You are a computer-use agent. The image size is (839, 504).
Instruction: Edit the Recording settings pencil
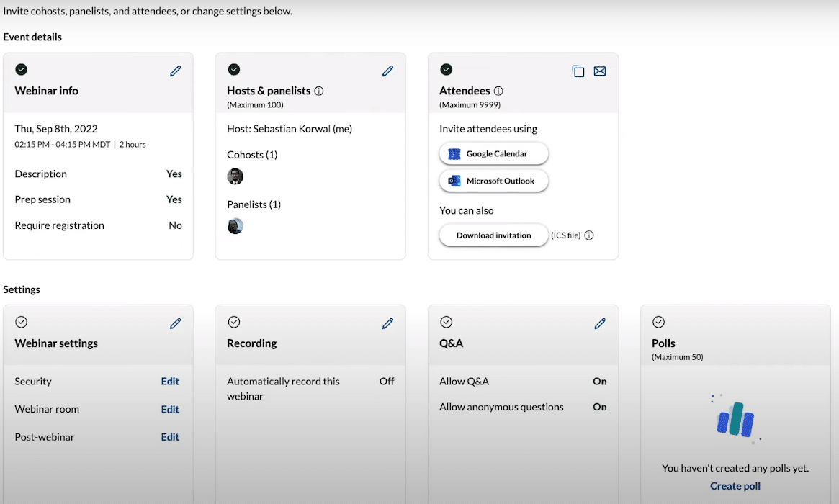pyautogui.click(x=387, y=323)
